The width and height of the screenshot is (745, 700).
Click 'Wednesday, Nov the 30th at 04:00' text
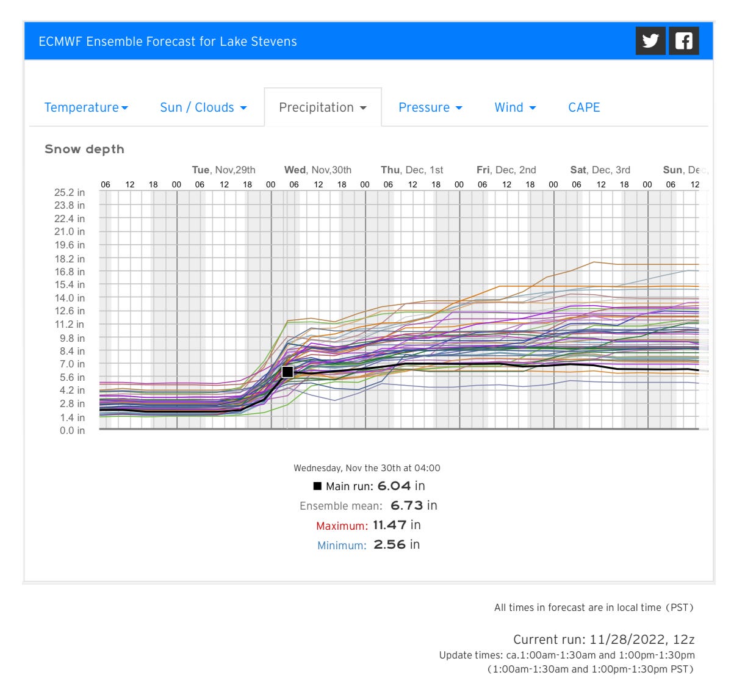(x=367, y=468)
